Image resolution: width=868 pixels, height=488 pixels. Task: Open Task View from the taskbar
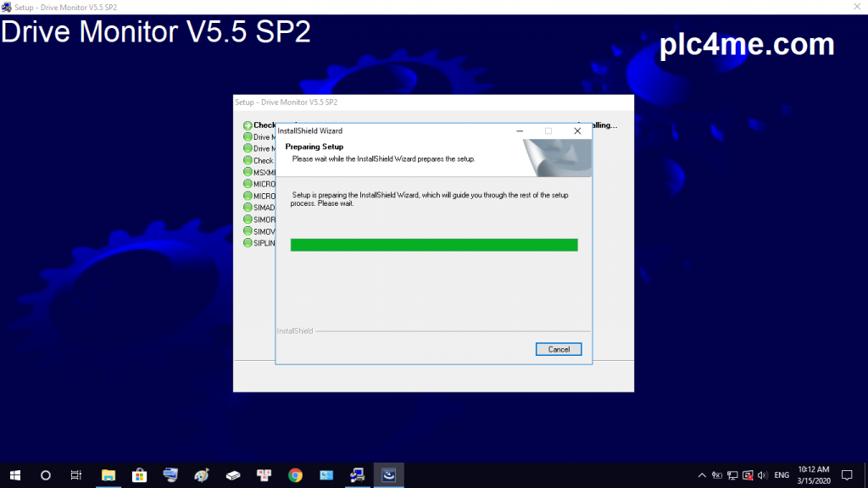click(76, 475)
